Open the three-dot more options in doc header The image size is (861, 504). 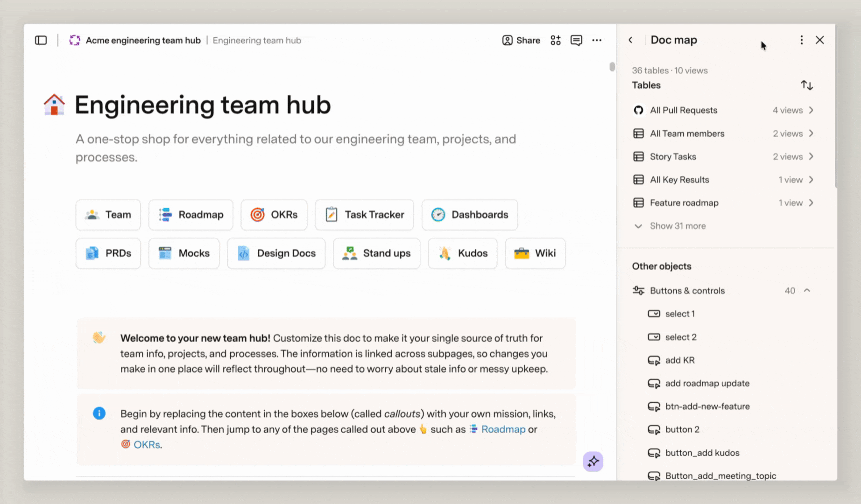coord(597,40)
